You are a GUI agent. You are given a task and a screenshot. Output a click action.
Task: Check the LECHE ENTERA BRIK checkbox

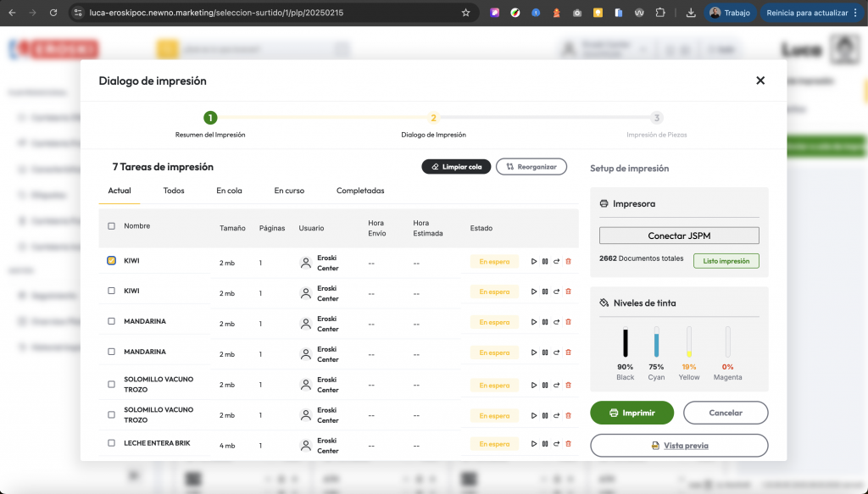pos(112,443)
